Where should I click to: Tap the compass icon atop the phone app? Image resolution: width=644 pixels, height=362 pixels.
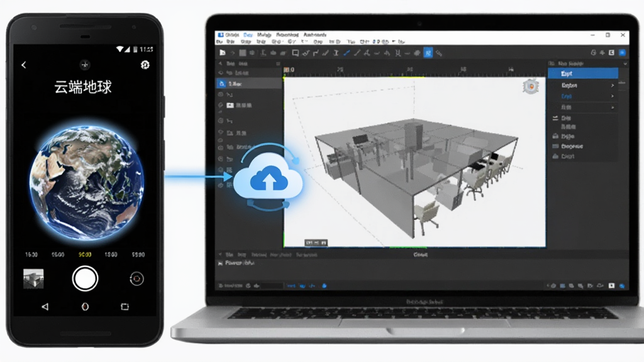click(85, 65)
